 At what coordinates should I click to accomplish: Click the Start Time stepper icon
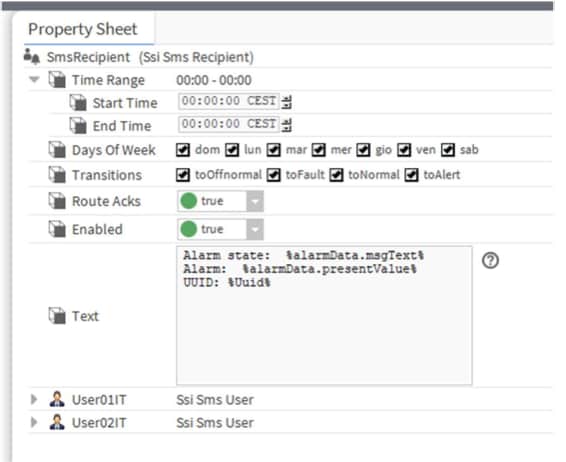[x=287, y=102]
